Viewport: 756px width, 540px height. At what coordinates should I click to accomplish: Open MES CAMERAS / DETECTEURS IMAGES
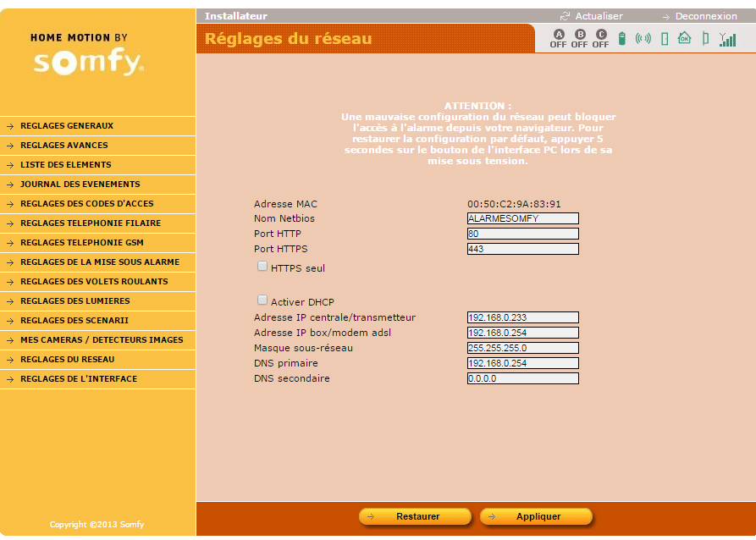click(x=102, y=340)
